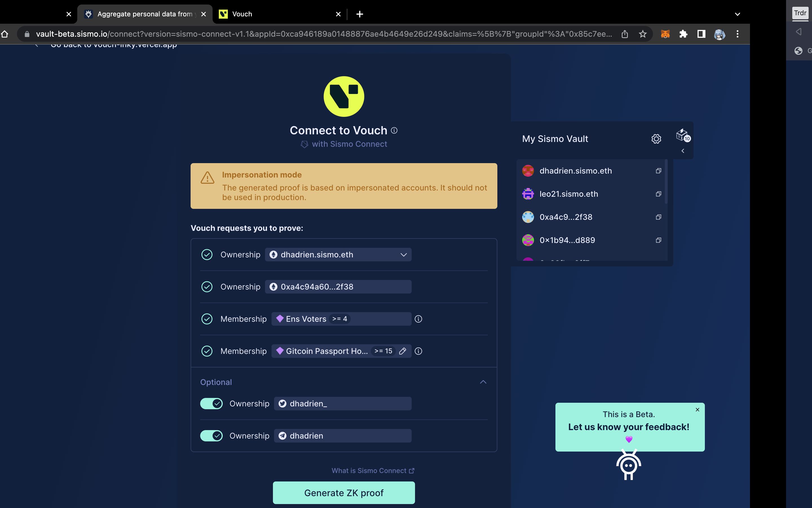The image size is (812, 508).
Task: Open browser profile avatar
Action: [x=720, y=34]
